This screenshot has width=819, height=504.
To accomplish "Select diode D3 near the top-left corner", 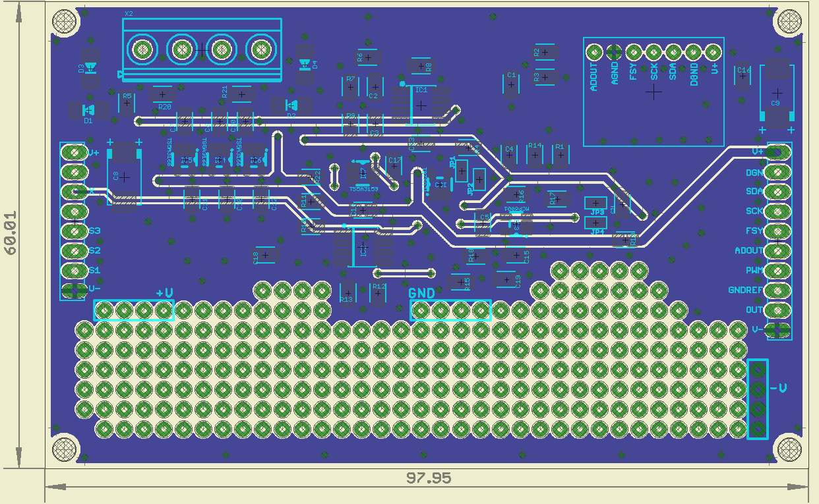I will coord(90,67).
